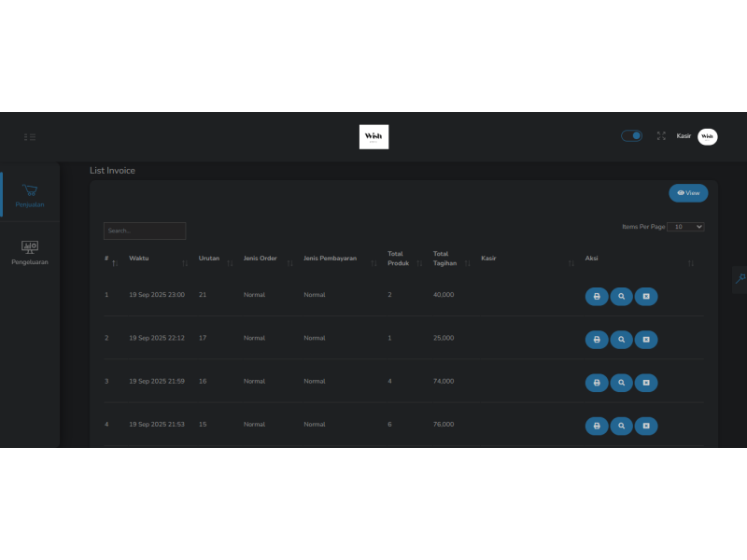Collapse the sidebar with the hamburger icon
747x560 pixels.
(30, 137)
